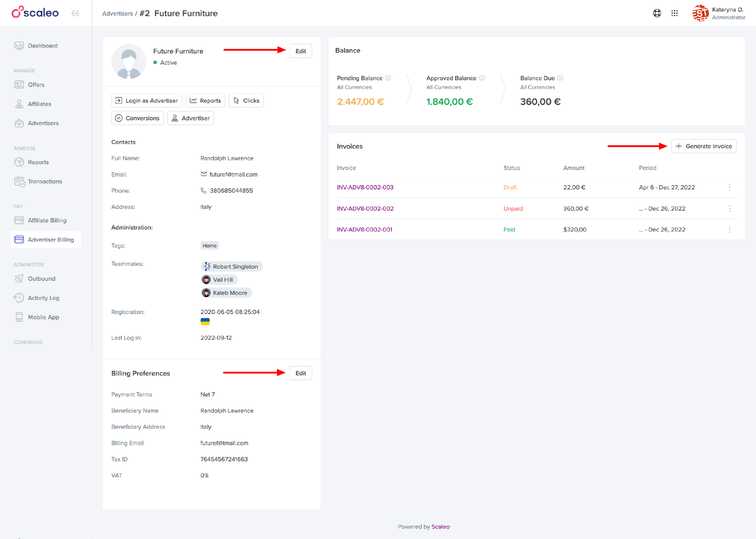
Task: Open the apps grid icon
Action: (x=675, y=13)
